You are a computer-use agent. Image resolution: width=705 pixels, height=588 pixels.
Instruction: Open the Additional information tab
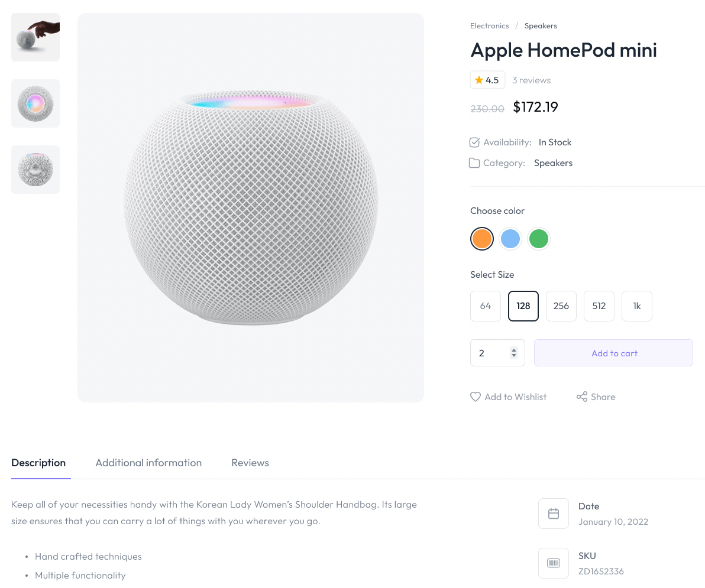(148, 463)
